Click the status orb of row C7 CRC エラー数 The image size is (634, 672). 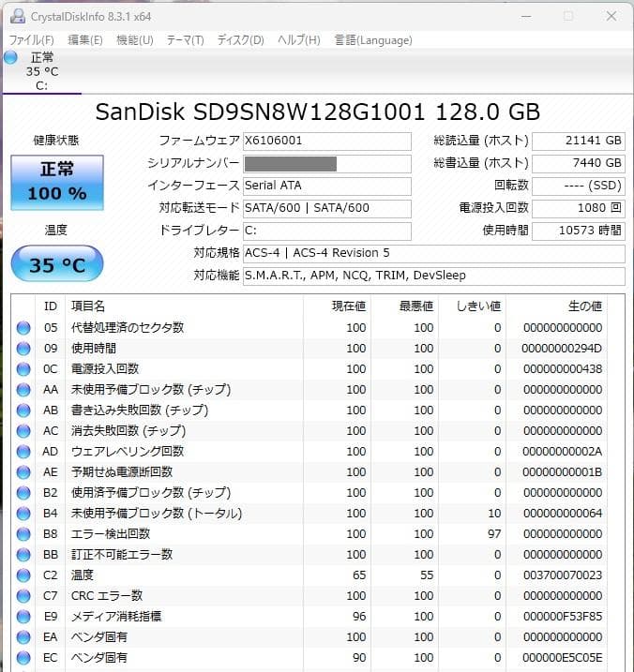[x=23, y=596]
